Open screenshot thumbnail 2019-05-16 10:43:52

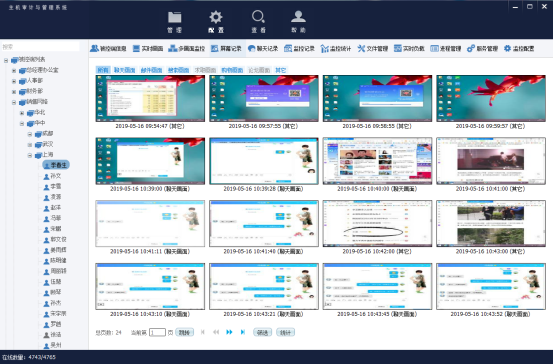pos(491,286)
